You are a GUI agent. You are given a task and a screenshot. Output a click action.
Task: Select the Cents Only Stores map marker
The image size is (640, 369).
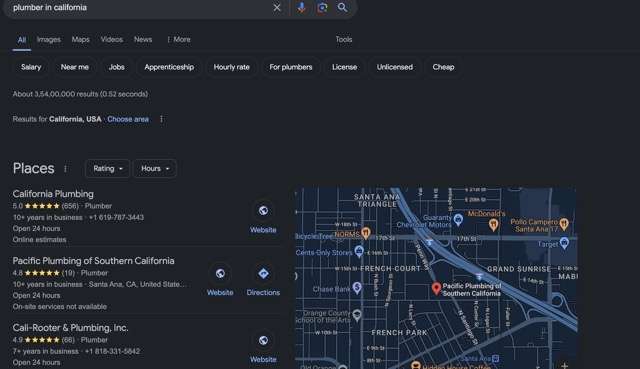(x=359, y=251)
